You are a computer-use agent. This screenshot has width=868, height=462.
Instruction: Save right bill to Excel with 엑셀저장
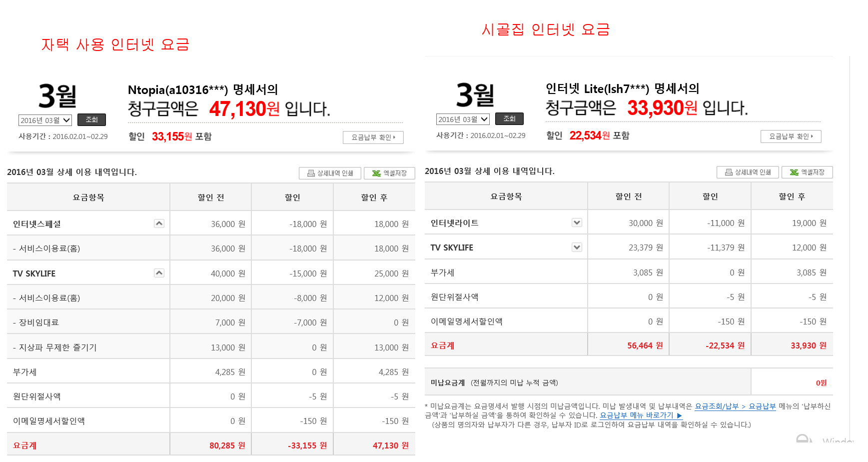[807, 172]
